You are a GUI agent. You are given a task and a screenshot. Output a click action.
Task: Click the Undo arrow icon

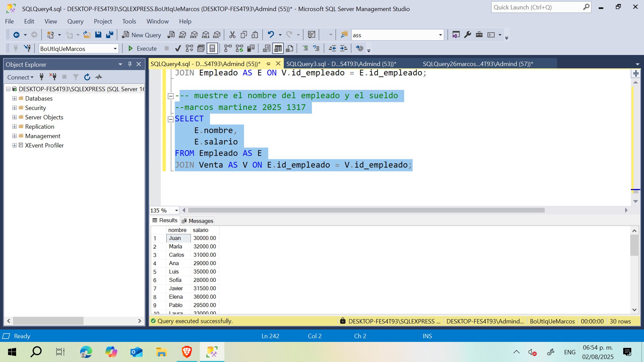click(x=271, y=35)
